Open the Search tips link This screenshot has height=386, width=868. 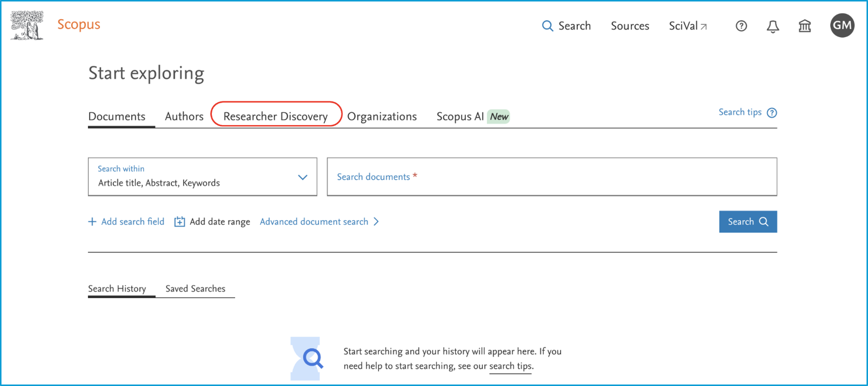coord(740,112)
